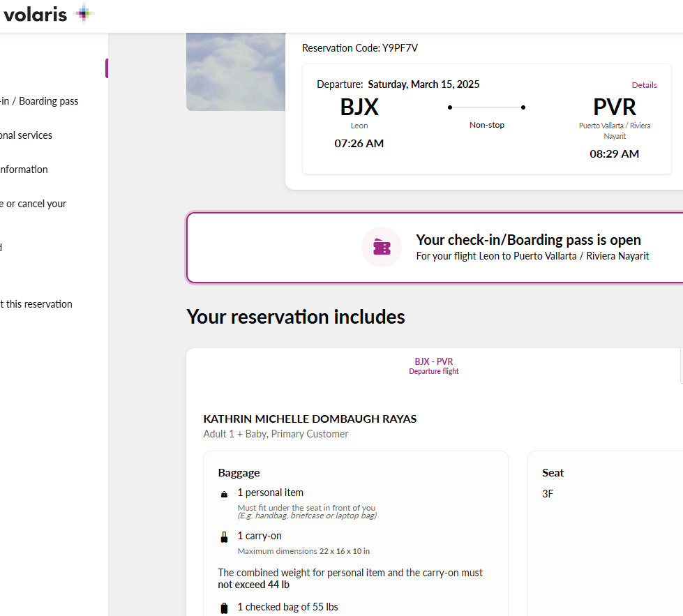Choose the change or cancel flight sidebar option
This screenshot has width=683, height=616.
(x=33, y=203)
